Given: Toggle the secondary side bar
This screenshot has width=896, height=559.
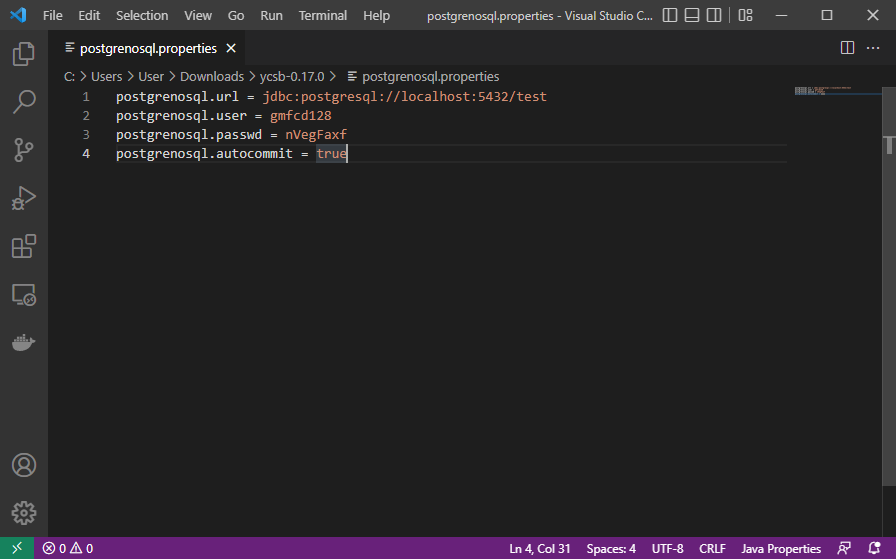Looking at the screenshot, I should click(714, 15).
